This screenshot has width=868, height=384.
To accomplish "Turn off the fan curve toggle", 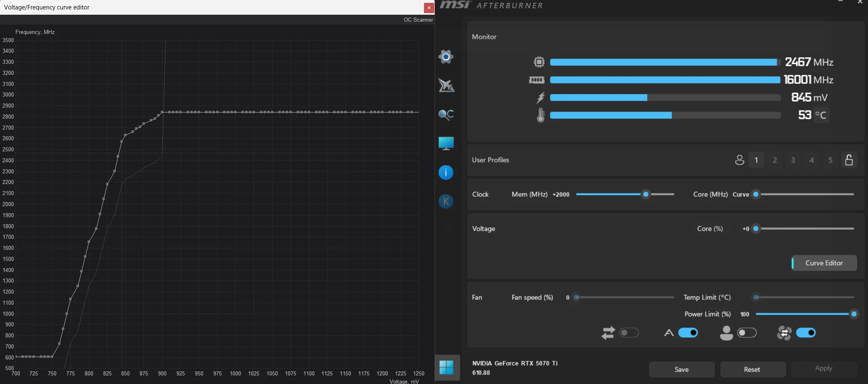I will click(x=806, y=333).
